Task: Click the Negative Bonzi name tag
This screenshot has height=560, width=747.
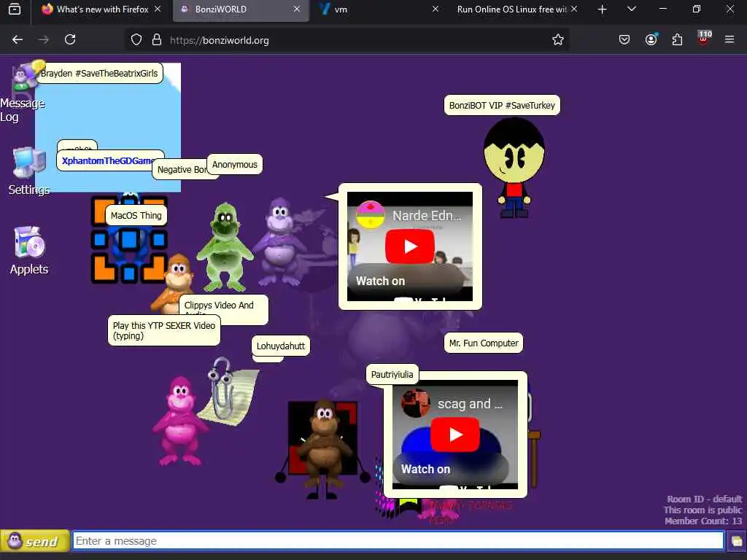Action: point(179,169)
